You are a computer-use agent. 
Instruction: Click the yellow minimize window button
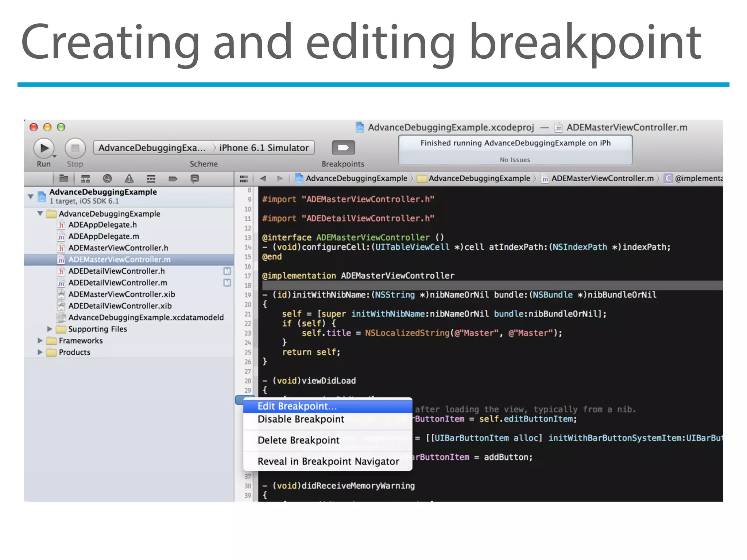[x=47, y=127]
